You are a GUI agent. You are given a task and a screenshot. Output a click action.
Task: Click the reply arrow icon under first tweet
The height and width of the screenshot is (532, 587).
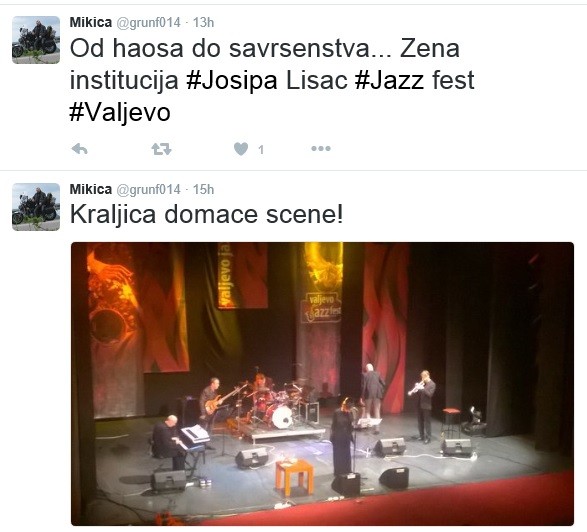[79, 149]
